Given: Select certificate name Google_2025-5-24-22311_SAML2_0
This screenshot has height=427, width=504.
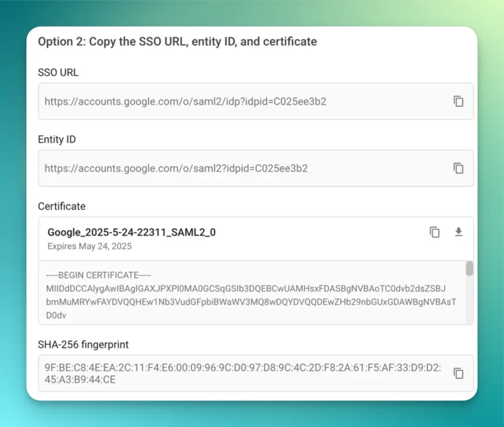Looking at the screenshot, I should pyautogui.click(x=132, y=232).
